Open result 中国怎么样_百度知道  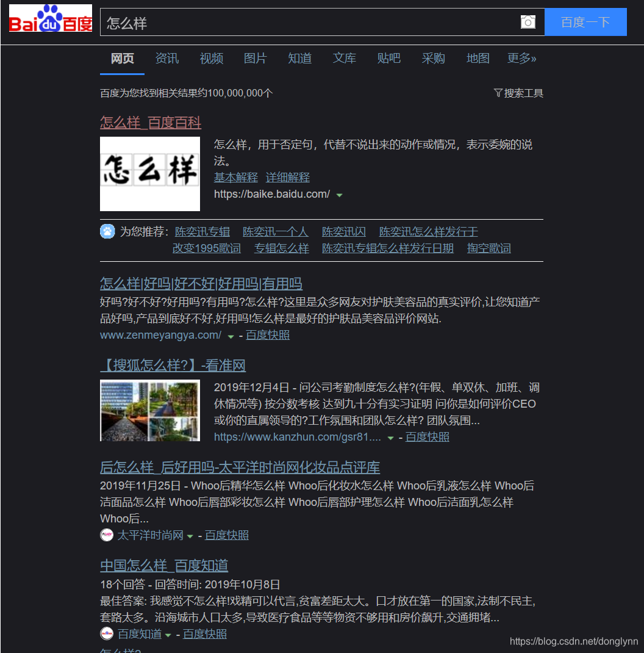(164, 566)
